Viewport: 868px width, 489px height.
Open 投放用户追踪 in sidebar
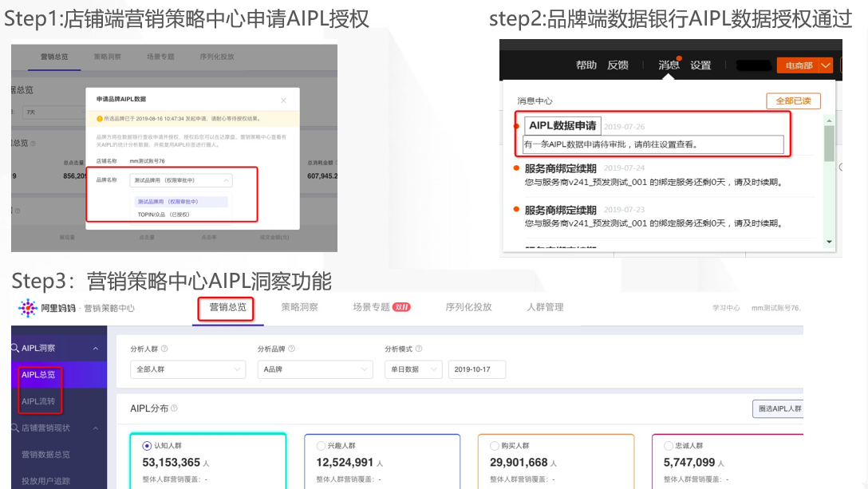point(45,481)
